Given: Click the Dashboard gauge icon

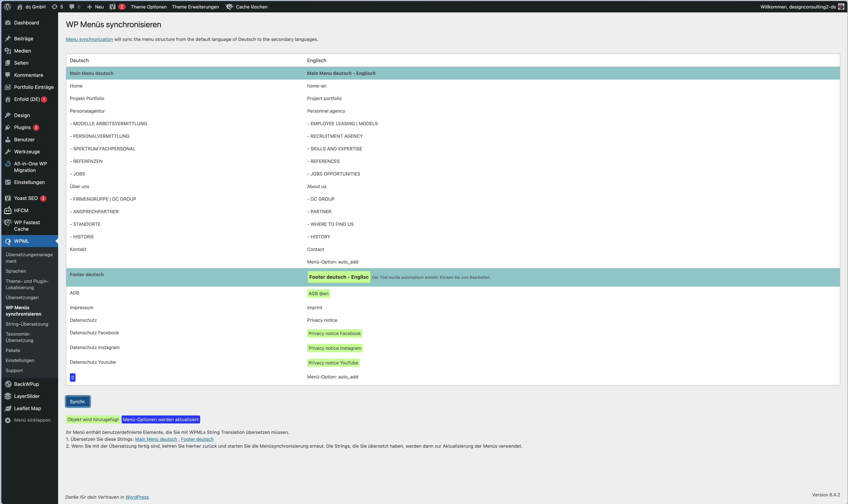Looking at the screenshot, I should tap(8, 23).
